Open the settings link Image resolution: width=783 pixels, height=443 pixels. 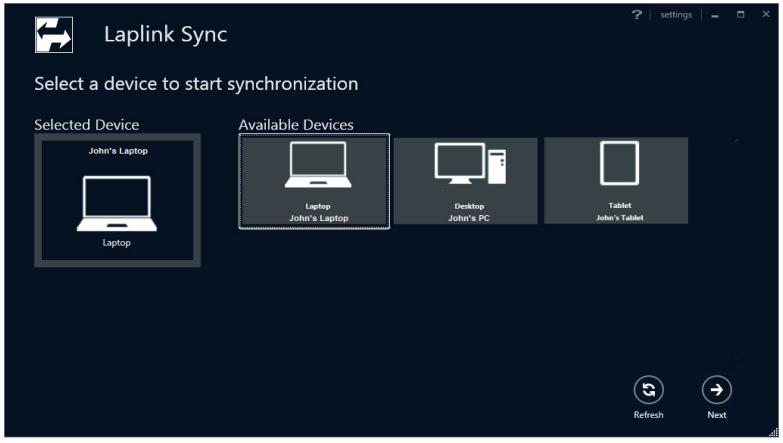tap(676, 15)
